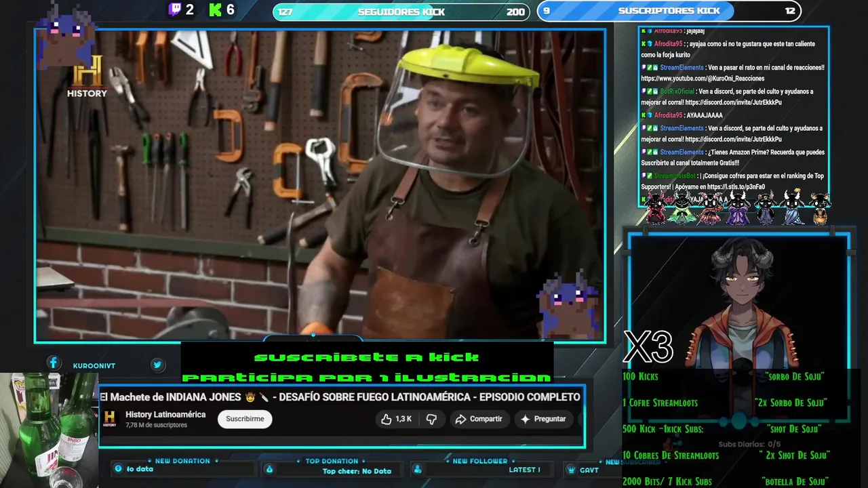Click the Kick badge beside Afrodita95's AYAAAJAAAA message
Viewport: 868px width, 488px height.
coord(644,115)
